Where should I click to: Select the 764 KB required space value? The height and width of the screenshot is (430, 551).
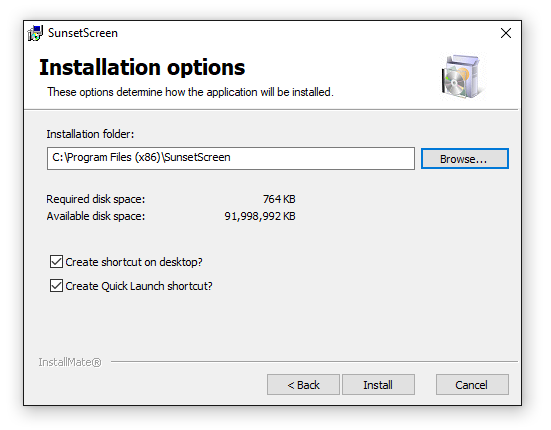(279, 199)
